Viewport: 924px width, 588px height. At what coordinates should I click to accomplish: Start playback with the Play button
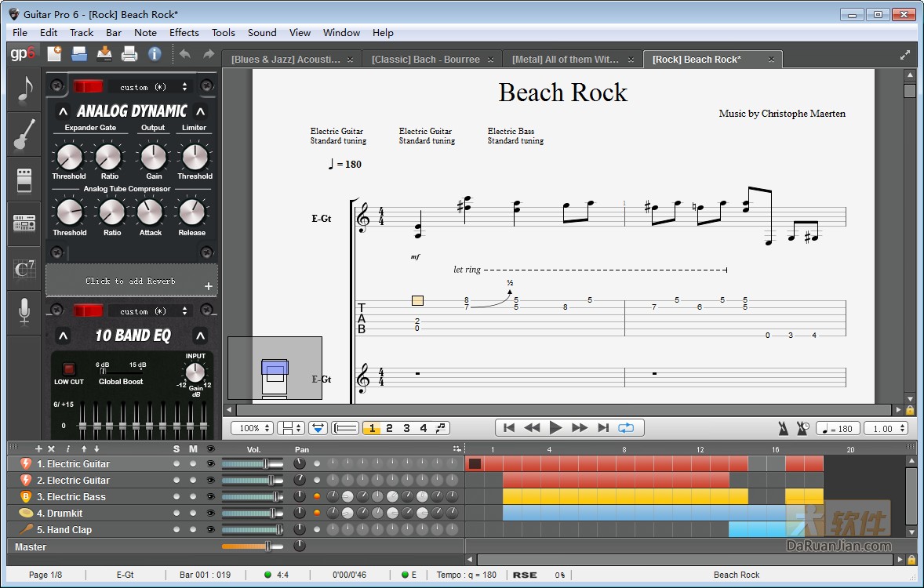tap(555, 428)
